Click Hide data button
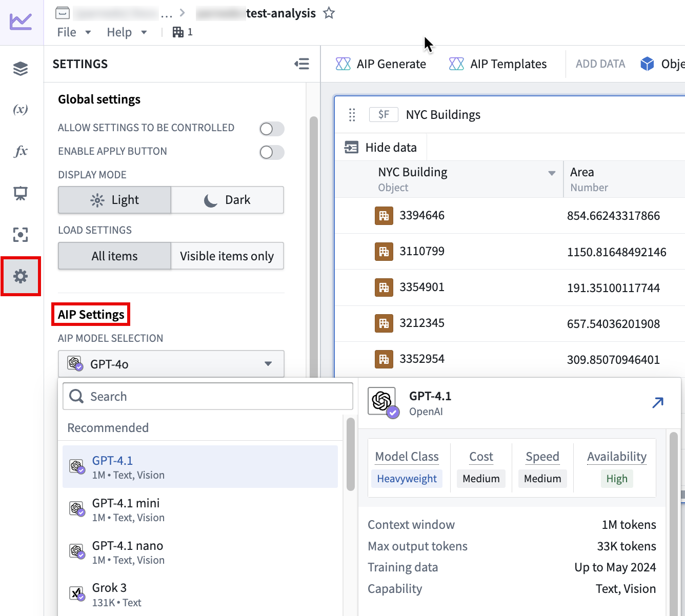This screenshot has width=685, height=616. coord(380,148)
